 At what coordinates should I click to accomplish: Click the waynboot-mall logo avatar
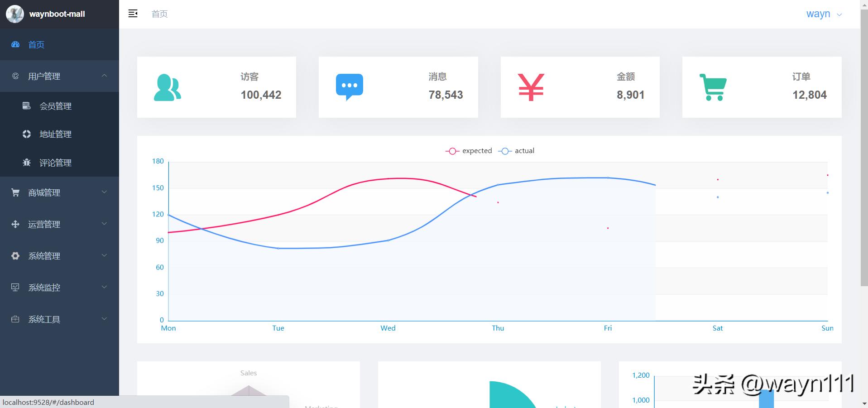[14, 14]
